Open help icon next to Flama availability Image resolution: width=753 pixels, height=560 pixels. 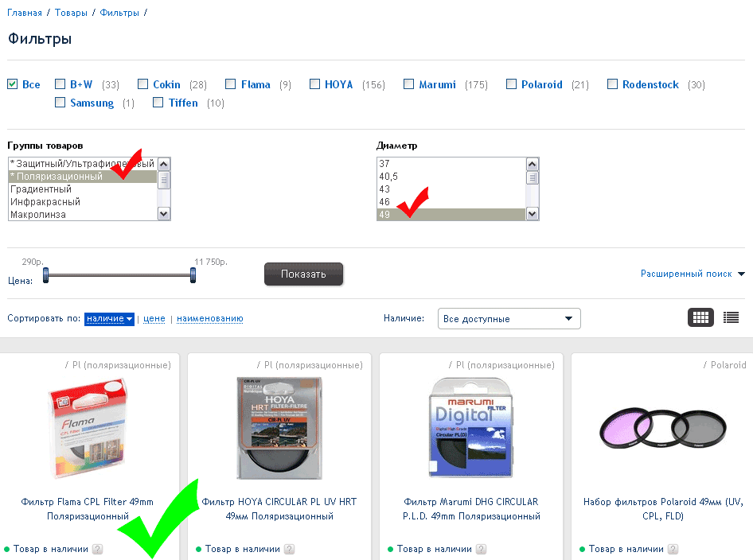[97, 549]
